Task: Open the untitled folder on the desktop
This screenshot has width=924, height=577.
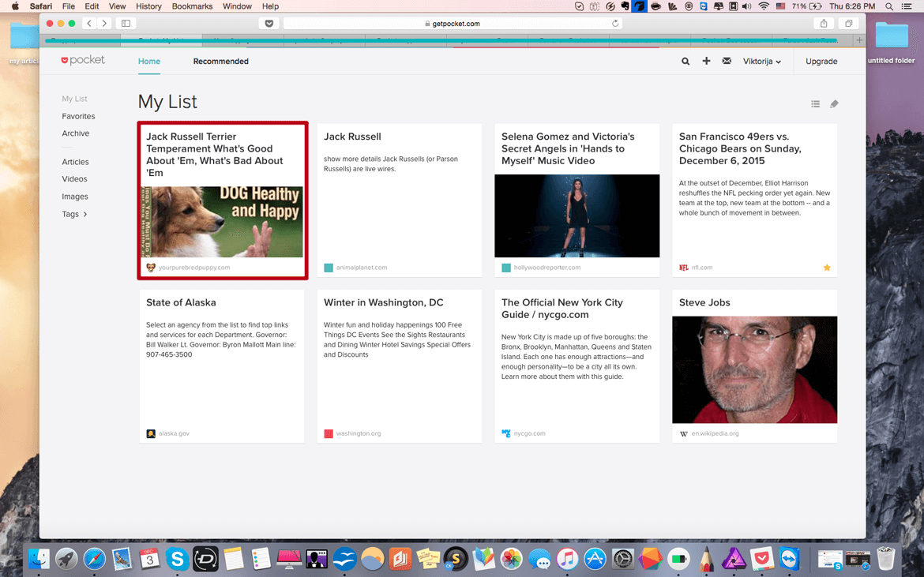Action: (891, 43)
